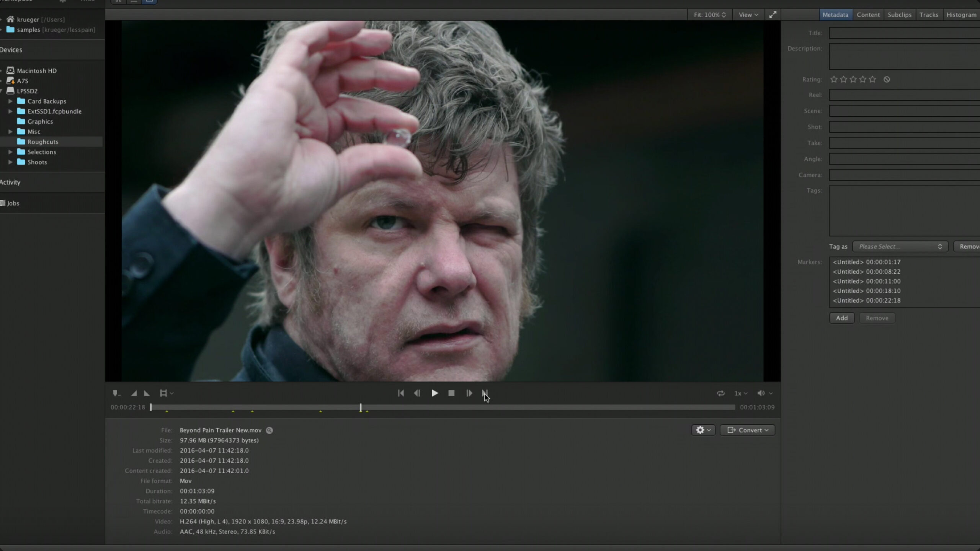Click the krueger home folder icon
The width and height of the screenshot is (980, 551).
tap(10, 19)
